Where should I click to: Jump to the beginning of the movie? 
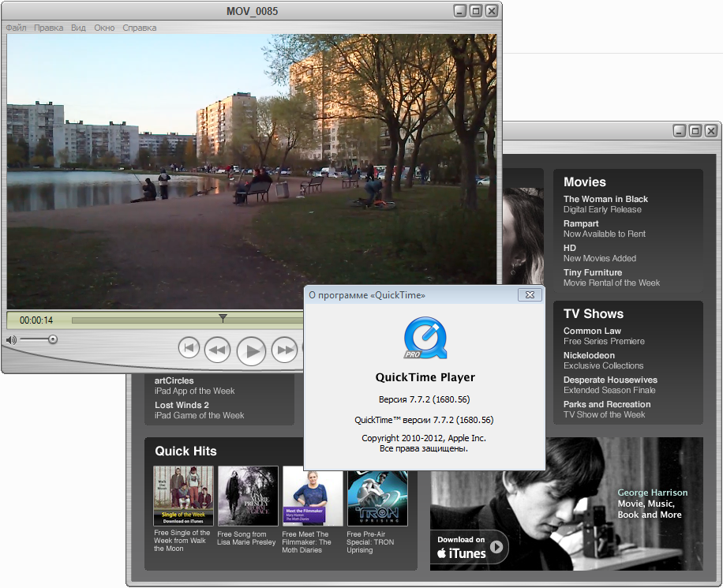point(189,348)
